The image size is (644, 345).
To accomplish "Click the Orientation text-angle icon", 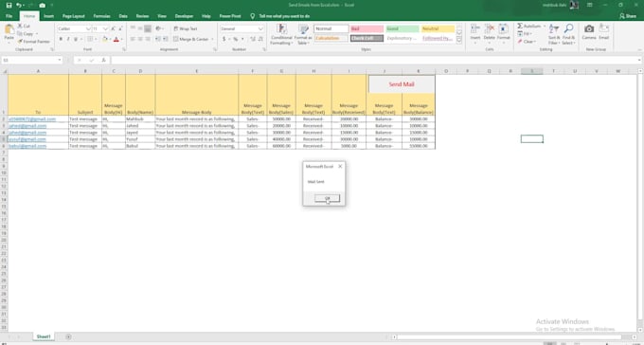I will (x=158, y=28).
